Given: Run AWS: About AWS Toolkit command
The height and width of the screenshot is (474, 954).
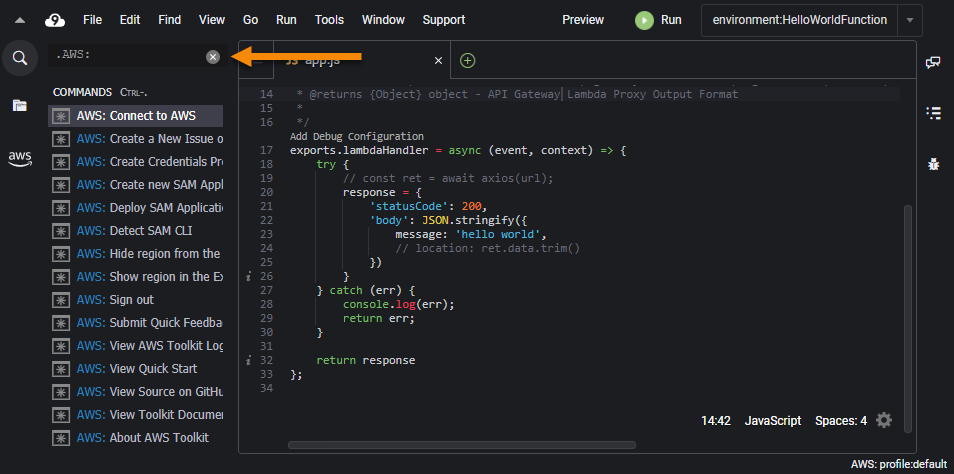Looking at the screenshot, I should (x=136, y=437).
